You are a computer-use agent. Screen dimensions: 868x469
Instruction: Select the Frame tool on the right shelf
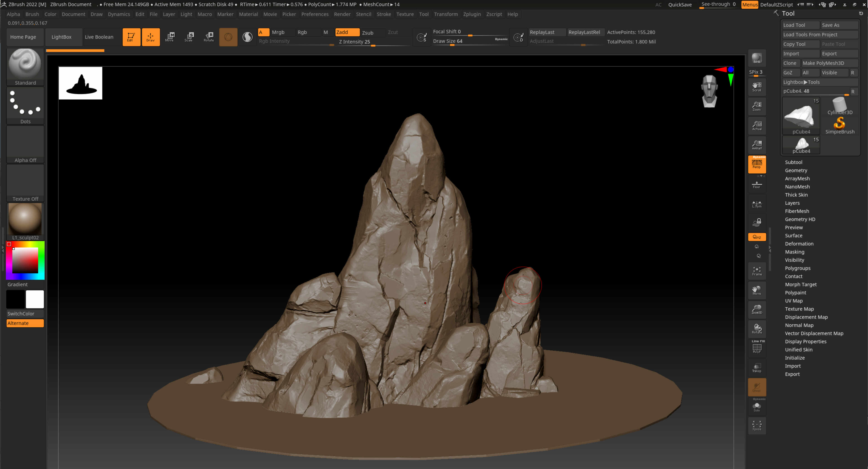pyautogui.click(x=757, y=271)
